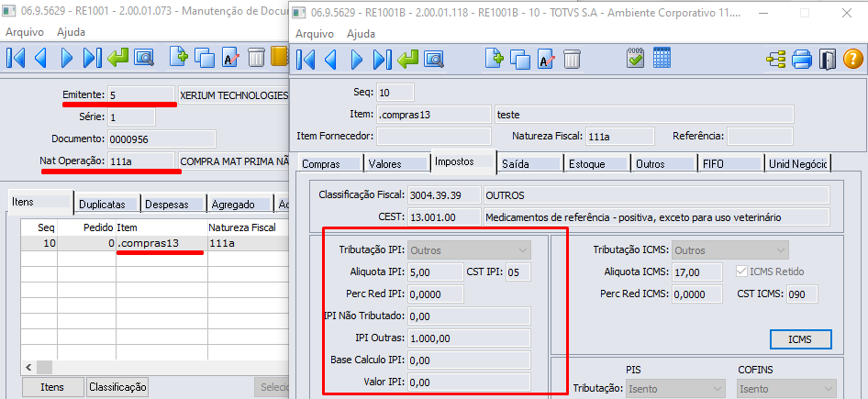This screenshot has height=399, width=868.
Task: Switch to the Unid Negócio tab
Action: (x=797, y=164)
